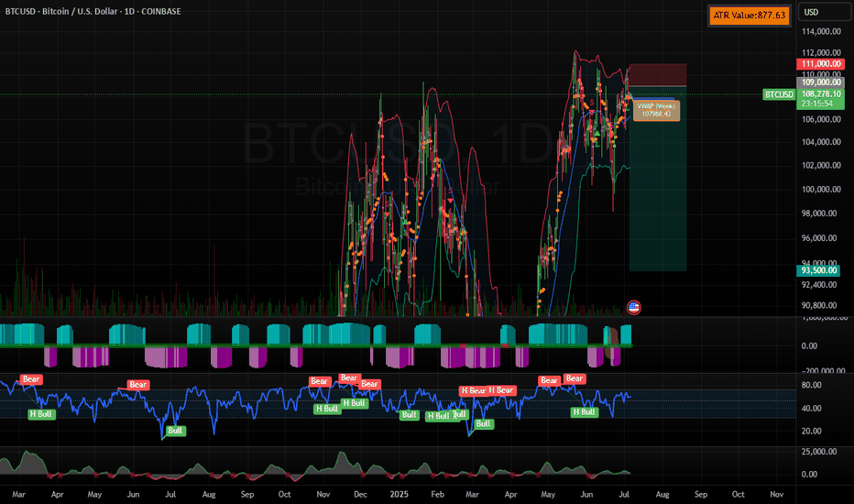854x504 pixels.
Task: Click the 106,000.00 price axis label
Action: click(x=821, y=119)
